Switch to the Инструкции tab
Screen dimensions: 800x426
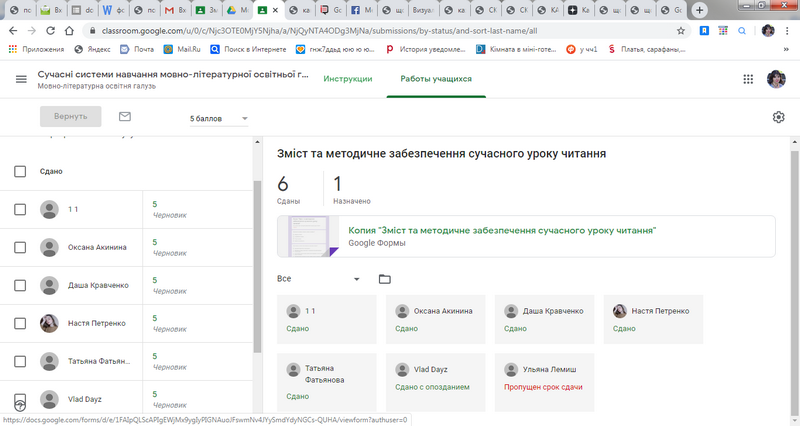tap(348, 79)
